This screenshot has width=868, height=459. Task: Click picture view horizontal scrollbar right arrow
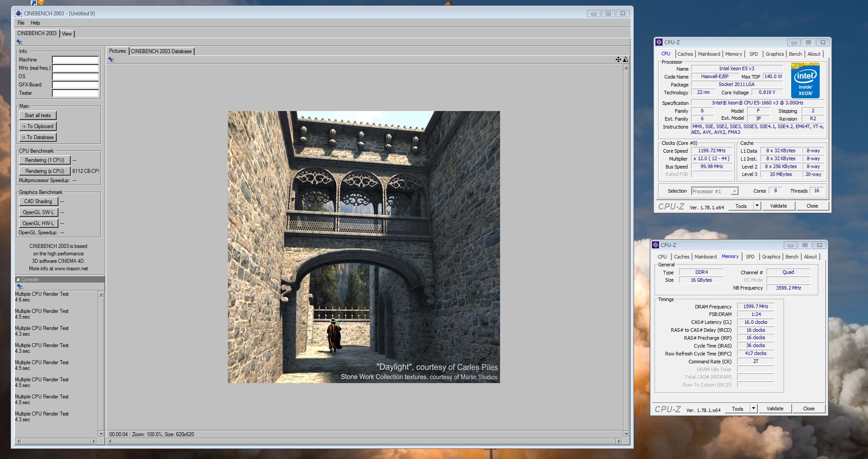pos(619,441)
